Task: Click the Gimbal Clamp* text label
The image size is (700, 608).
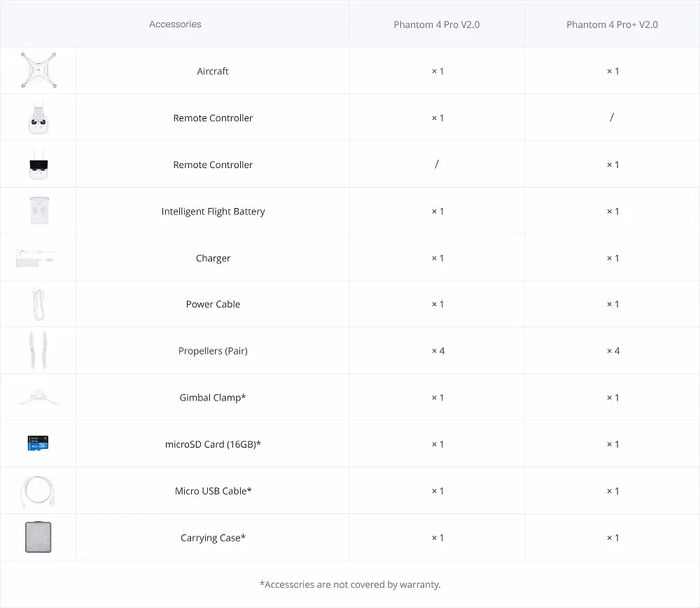Action: click(x=213, y=398)
